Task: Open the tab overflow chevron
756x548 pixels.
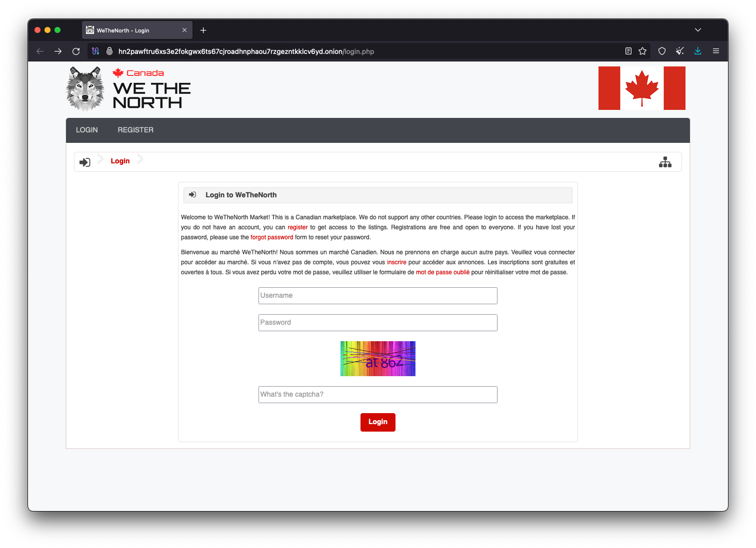Action: click(x=698, y=30)
